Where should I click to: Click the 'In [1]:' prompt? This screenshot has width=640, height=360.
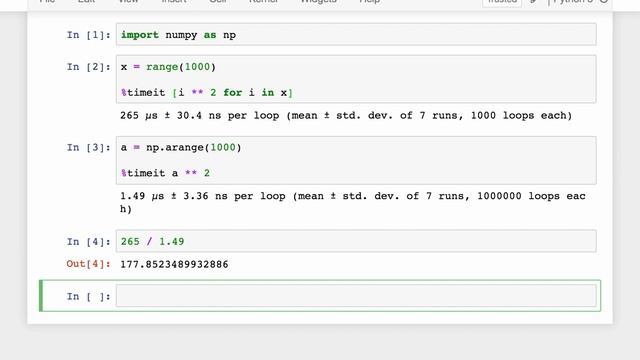tap(89, 35)
